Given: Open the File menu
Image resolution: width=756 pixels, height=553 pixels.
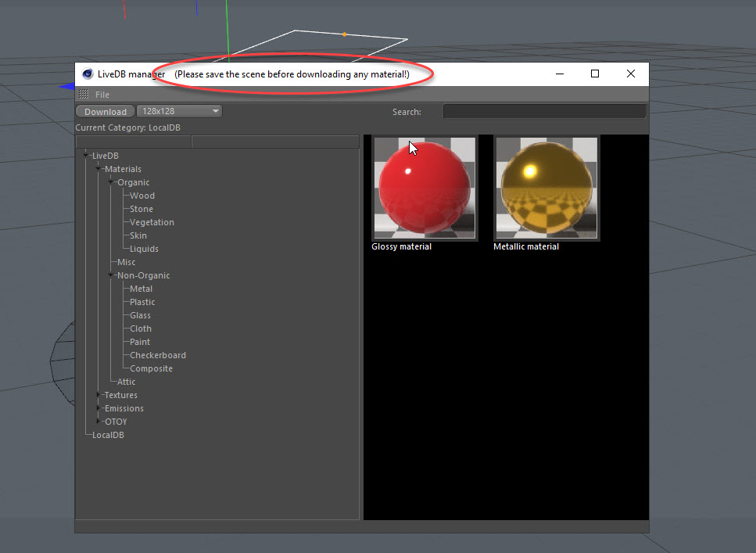Looking at the screenshot, I should click(x=102, y=95).
